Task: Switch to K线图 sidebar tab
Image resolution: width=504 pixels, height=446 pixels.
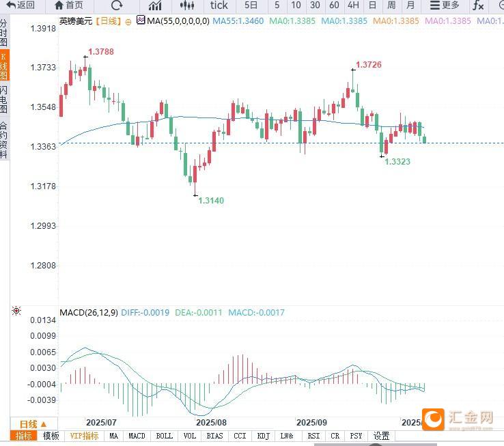Action: [4, 66]
